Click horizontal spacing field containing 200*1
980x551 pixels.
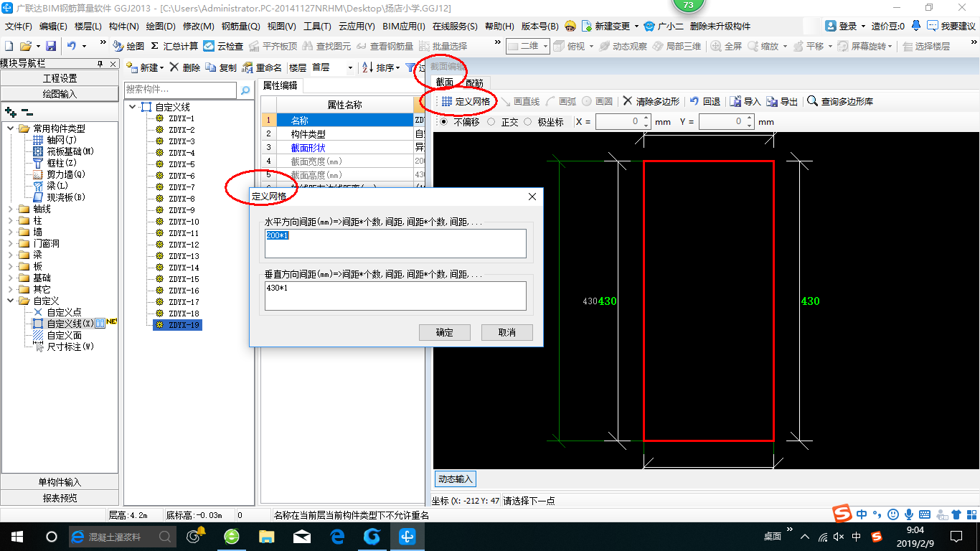coord(395,243)
